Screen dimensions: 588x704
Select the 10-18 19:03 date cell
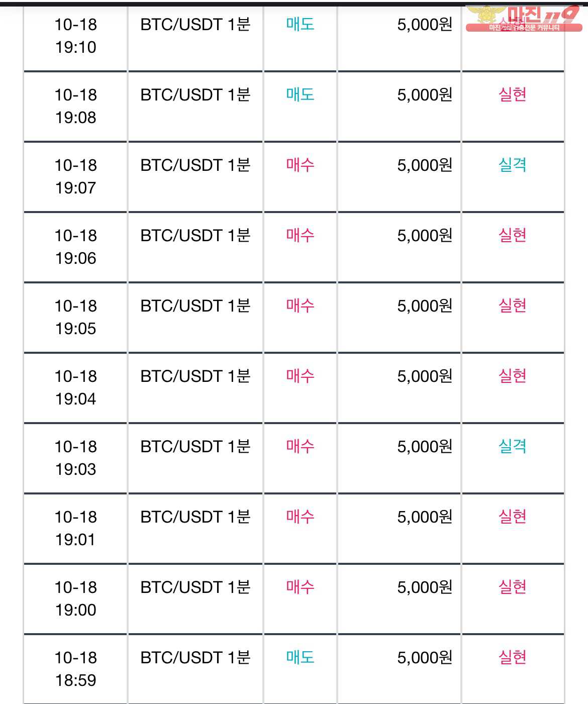75,458
